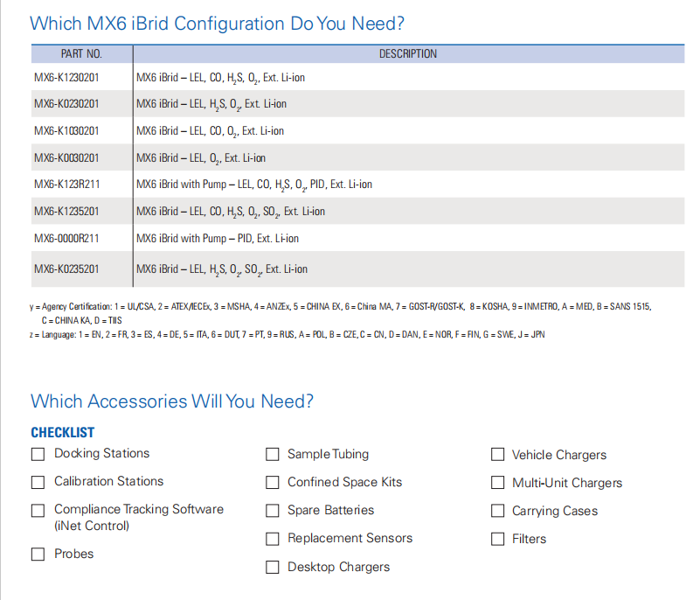Click the 'LEL, O2, Ext. Li-ion' description

tap(201, 158)
